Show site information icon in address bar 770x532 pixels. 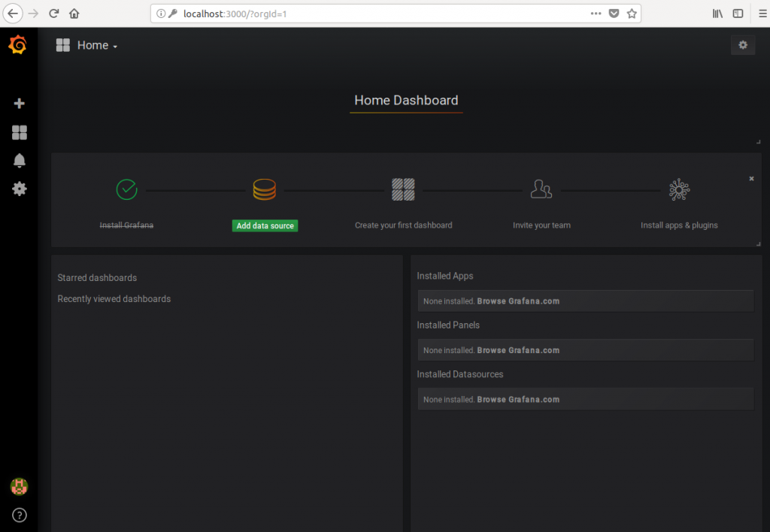pyautogui.click(x=161, y=14)
